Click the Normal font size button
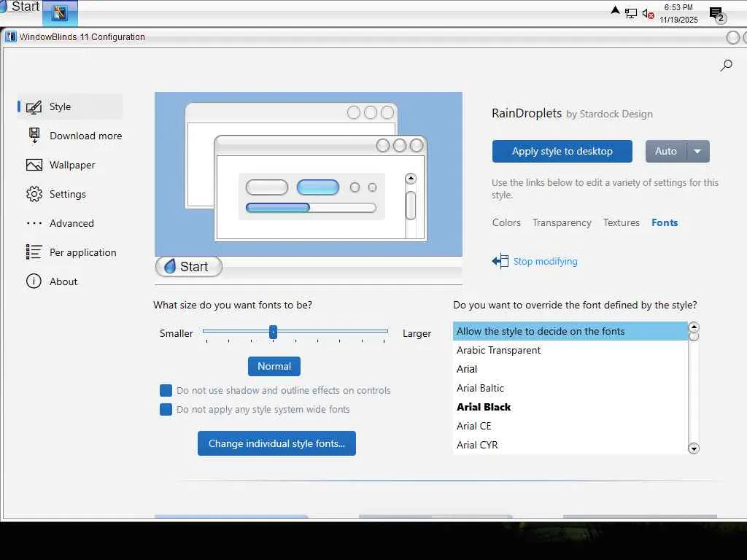 274,366
